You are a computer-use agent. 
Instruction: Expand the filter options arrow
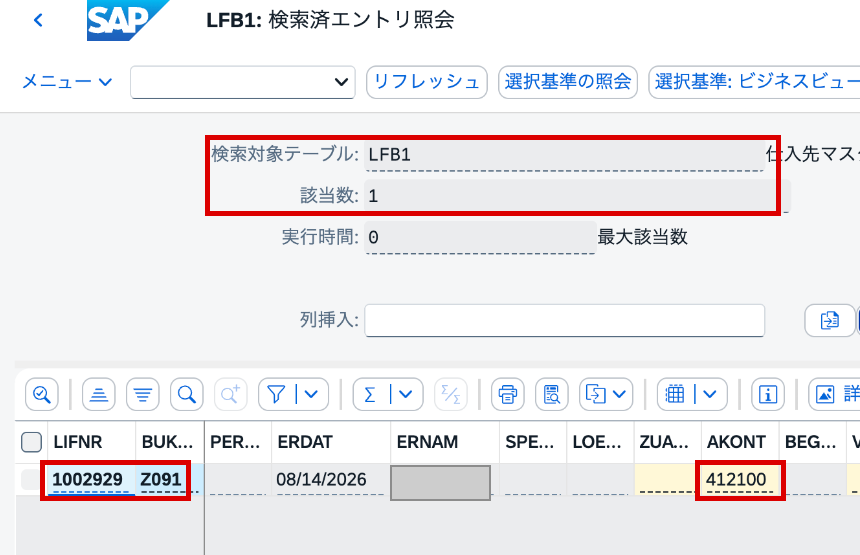tap(311, 394)
